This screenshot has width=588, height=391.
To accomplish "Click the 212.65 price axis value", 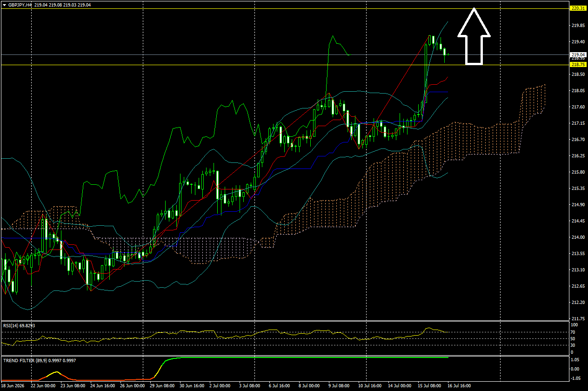I will 578,286.
